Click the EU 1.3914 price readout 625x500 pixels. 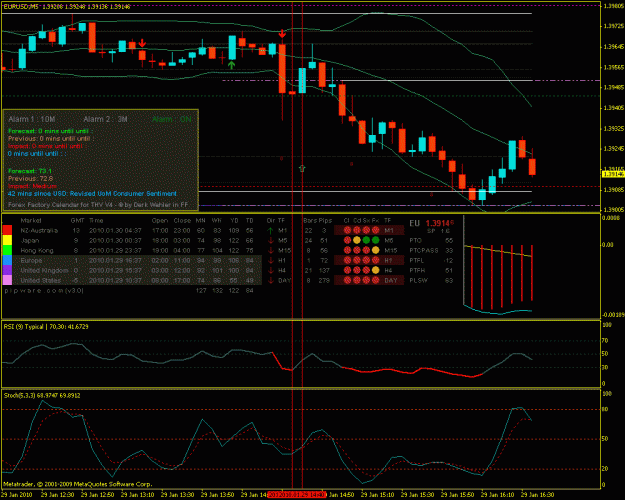tap(431, 223)
